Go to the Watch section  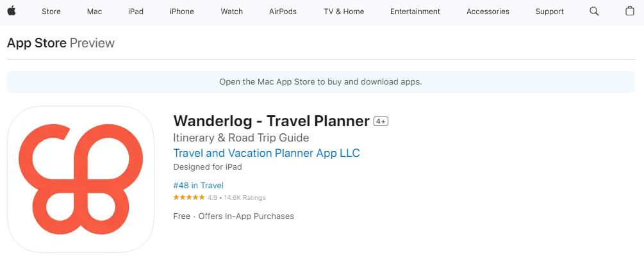(231, 12)
